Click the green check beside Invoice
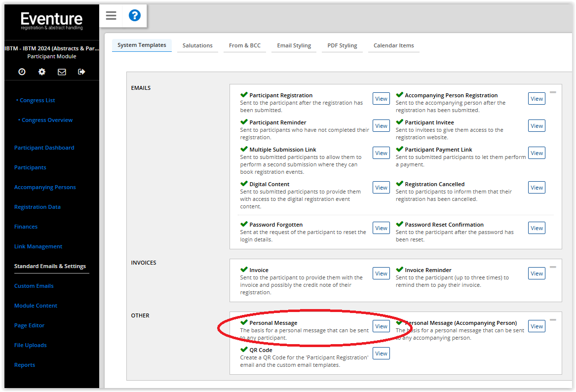Screen dimensions: 576x392 (244, 270)
